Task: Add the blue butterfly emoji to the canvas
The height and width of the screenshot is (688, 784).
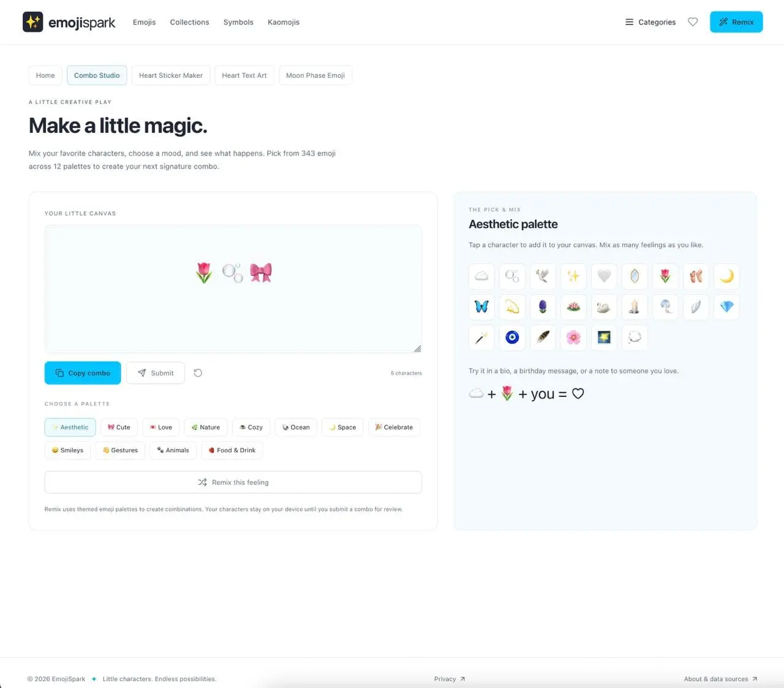Action: (x=481, y=307)
